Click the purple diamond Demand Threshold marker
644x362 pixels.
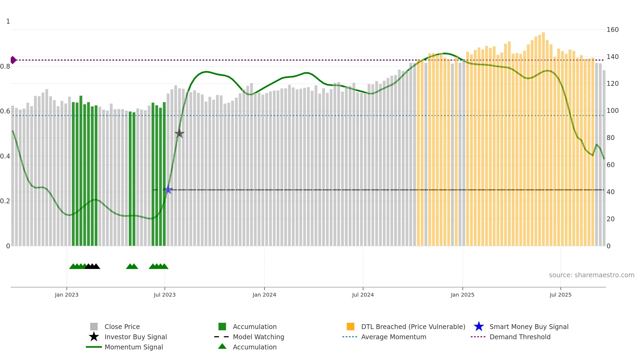(x=13, y=60)
